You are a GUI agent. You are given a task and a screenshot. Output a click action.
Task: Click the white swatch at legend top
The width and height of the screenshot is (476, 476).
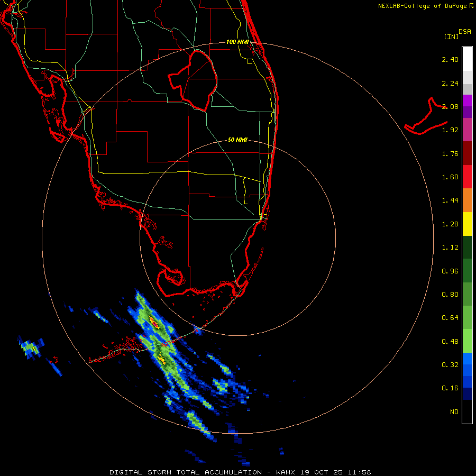click(x=467, y=59)
